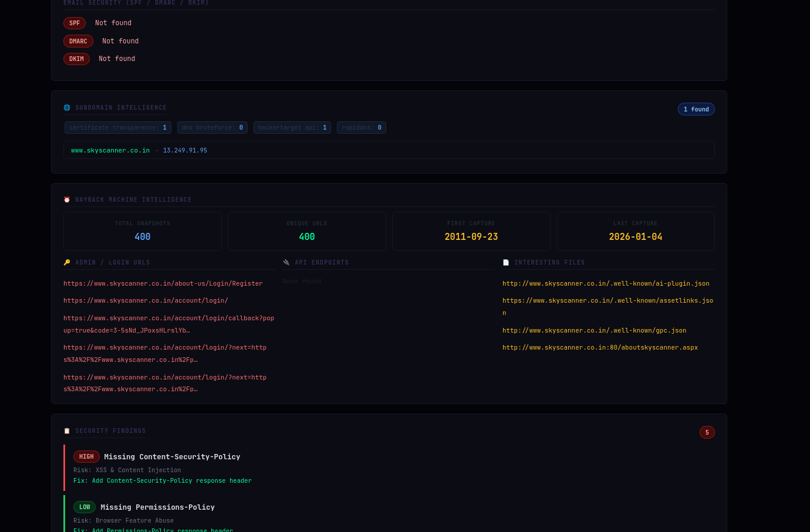The height and width of the screenshot is (532, 810).
Task: Click the IP address 13.249.91.95
Action: pyautogui.click(x=185, y=151)
